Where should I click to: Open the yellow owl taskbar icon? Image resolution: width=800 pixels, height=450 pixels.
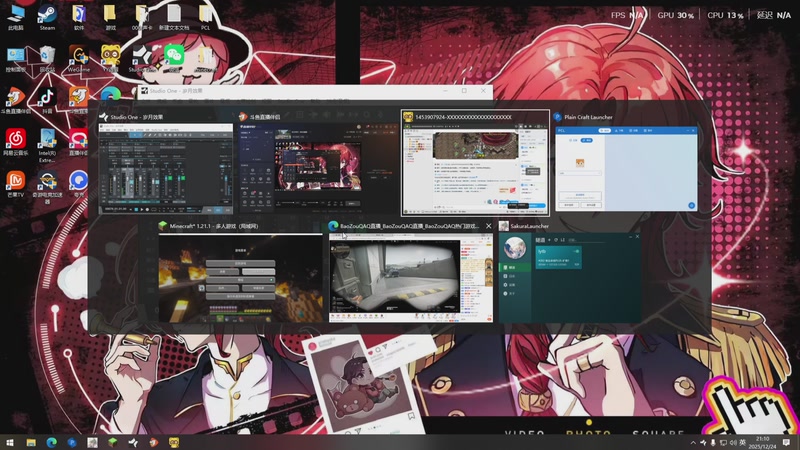click(174, 442)
